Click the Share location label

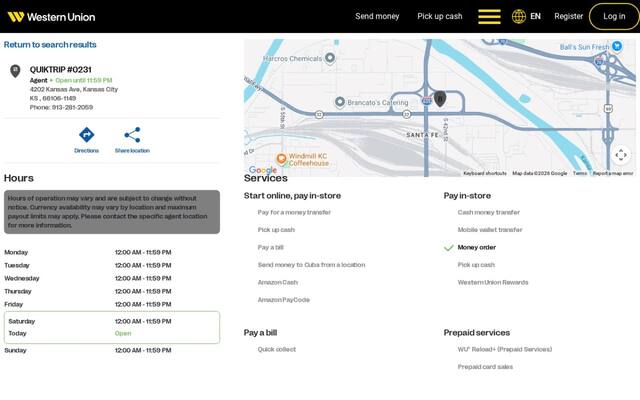pos(132,151)
